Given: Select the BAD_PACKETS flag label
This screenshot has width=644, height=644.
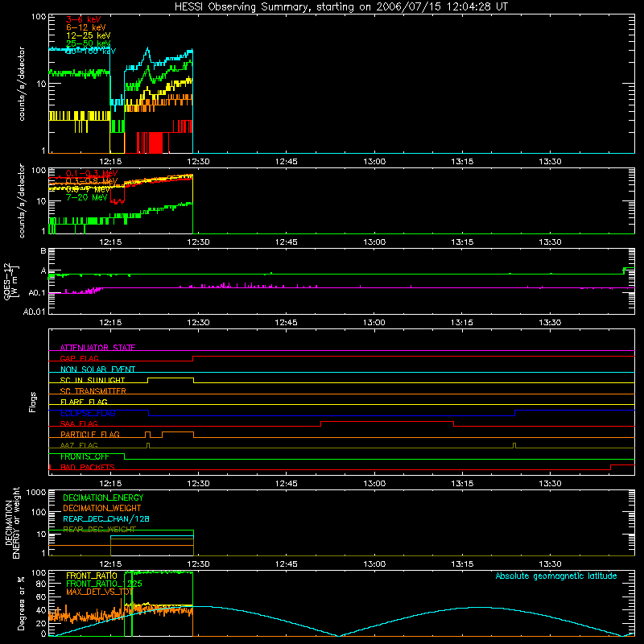Looking at the screenshot, I should [88, 467].
